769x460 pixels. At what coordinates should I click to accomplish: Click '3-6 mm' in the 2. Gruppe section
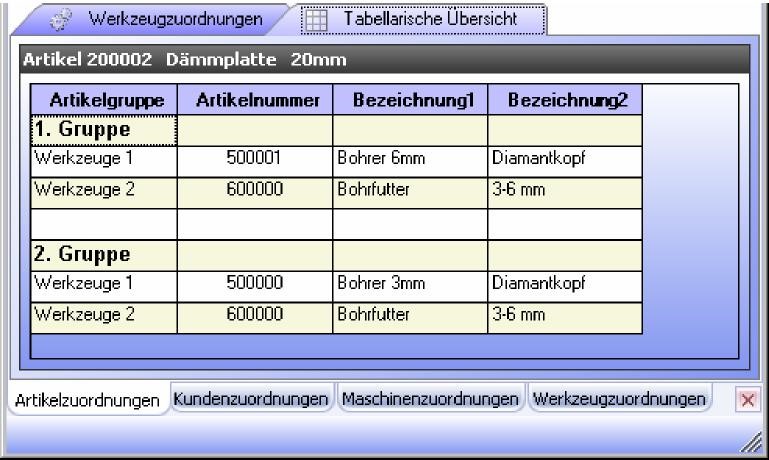(565, 318)
